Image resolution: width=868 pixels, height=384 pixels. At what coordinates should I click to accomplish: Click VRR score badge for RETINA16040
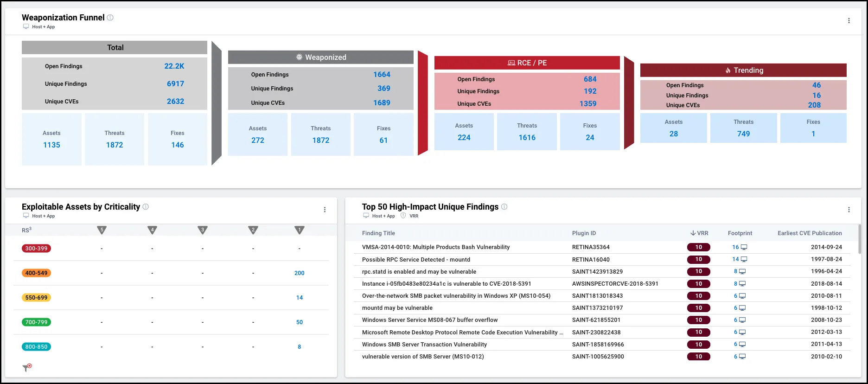pyautogui.click(x=699, y=259)
